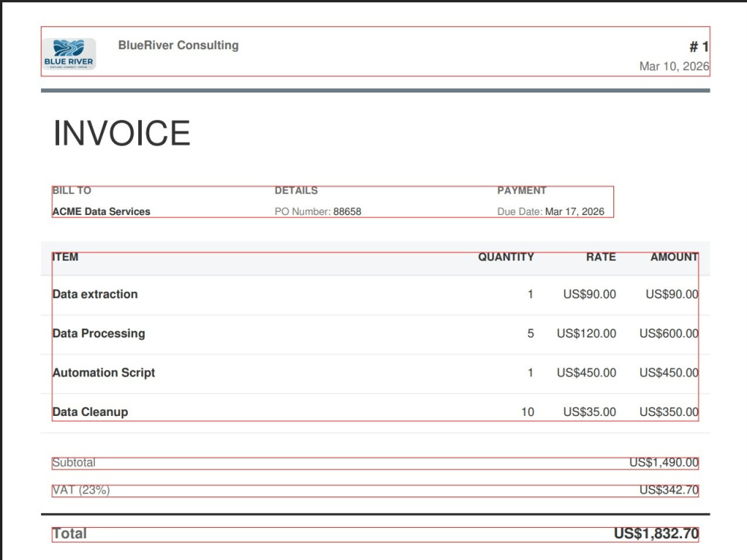Screen dimensions: 747x560
Task: Click quantity 10 in Data Cleanup row
Action: [x=527, y=412]
